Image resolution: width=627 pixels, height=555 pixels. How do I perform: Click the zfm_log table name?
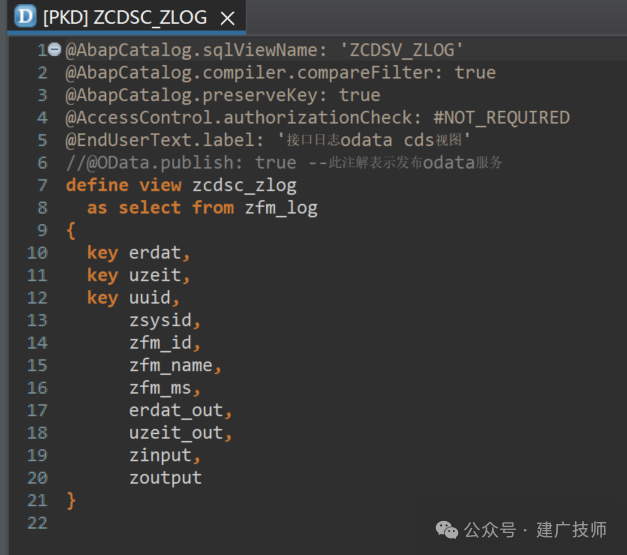pos(281,208)
